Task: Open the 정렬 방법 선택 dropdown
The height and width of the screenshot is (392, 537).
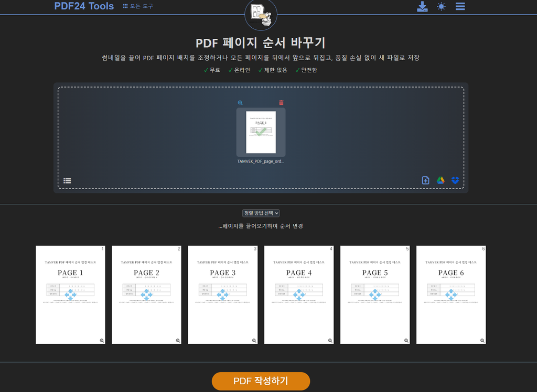Action: pyautogui.click(x=261, y=213)
